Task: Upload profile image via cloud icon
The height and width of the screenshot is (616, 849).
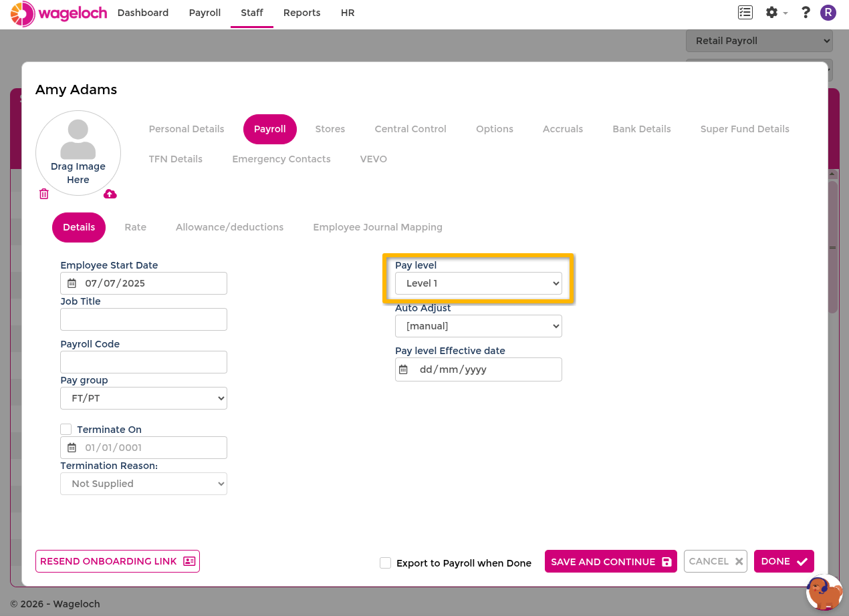Action: (x=110, y=194)
